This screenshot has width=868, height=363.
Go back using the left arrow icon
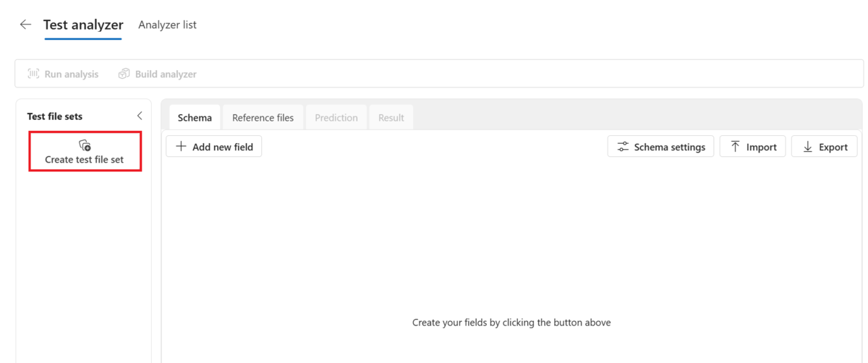click(25, 25)
